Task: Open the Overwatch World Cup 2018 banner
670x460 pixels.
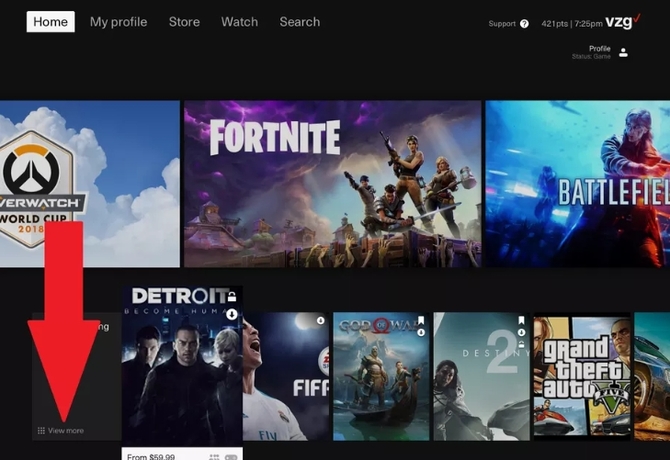Action: pos(90,184)
